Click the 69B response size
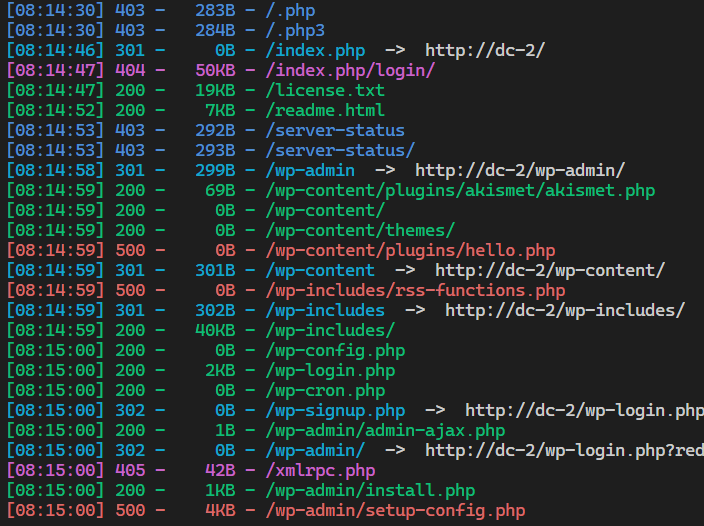The height and width of the screenshot is (526, 704). (x=220, y=190)
